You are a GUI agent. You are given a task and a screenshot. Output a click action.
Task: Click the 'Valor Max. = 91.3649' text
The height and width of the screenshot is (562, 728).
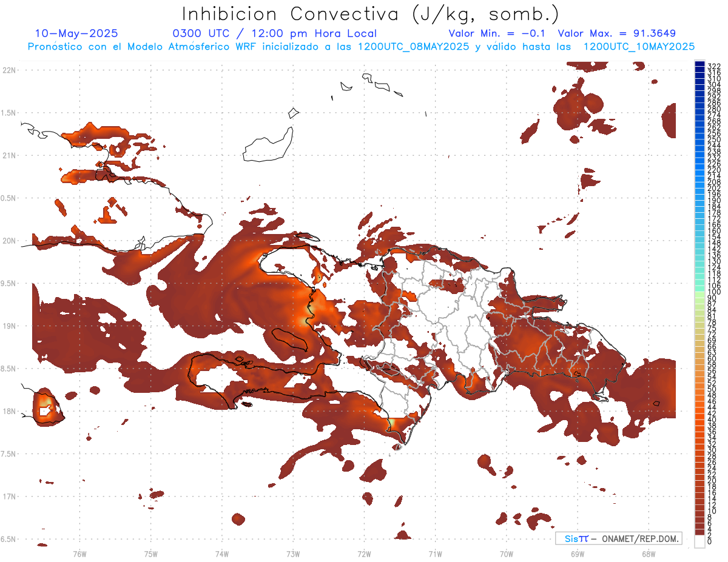[x=616, y=33]
